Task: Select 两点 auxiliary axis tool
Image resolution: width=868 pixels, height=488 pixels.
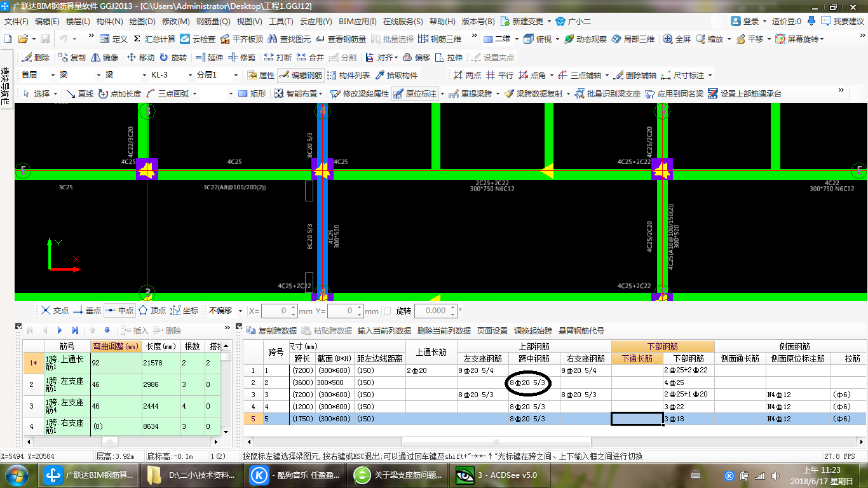Action: [x=466, y=75]
